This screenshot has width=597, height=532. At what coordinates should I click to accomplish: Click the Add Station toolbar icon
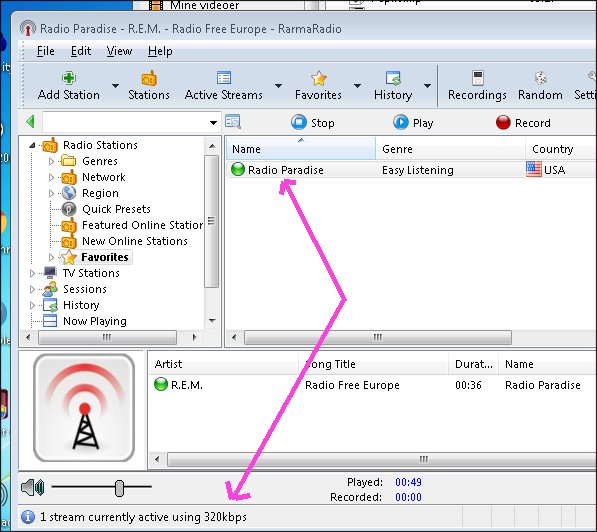(69, 78)
